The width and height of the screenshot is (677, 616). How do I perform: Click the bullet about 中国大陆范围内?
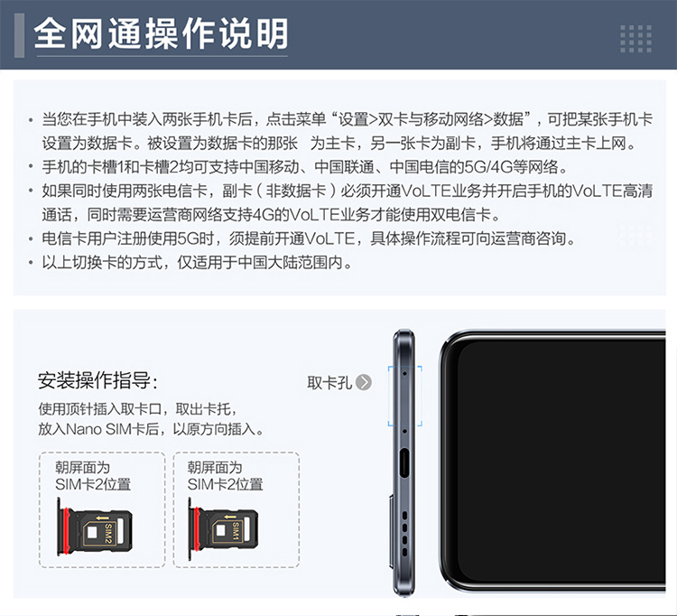190,262
